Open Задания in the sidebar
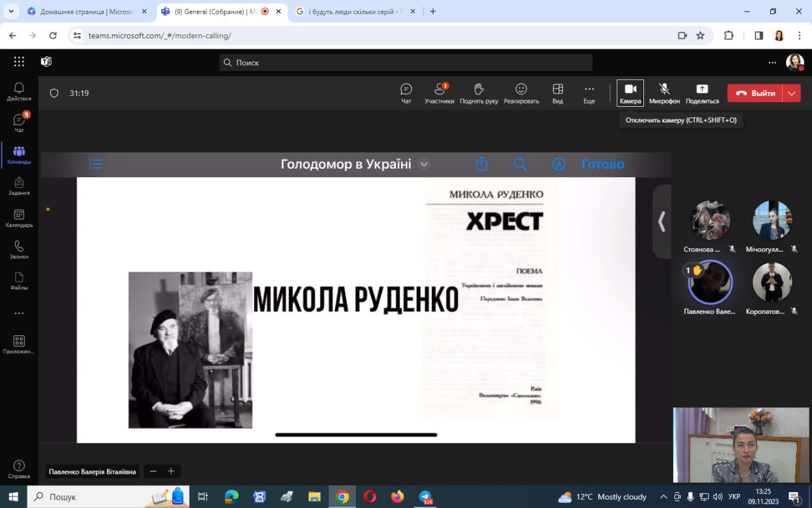 [19, 186]
